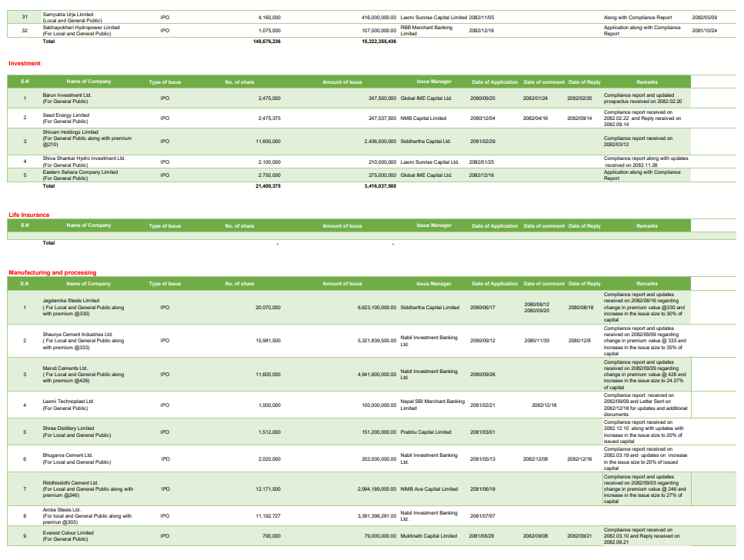Select the Barun Investment Ltd. company cell
The width and height of the screenshot is (744, 560).
[67, 95]
